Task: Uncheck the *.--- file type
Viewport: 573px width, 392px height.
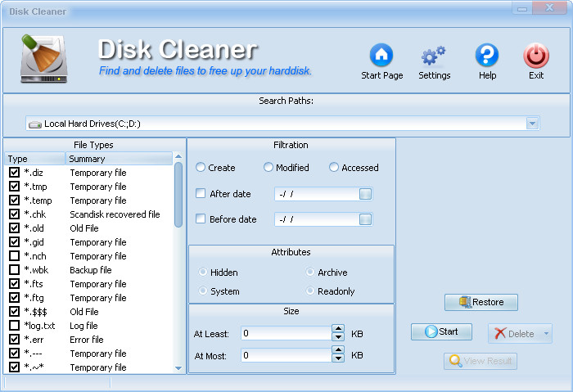Action: (14, 353)
